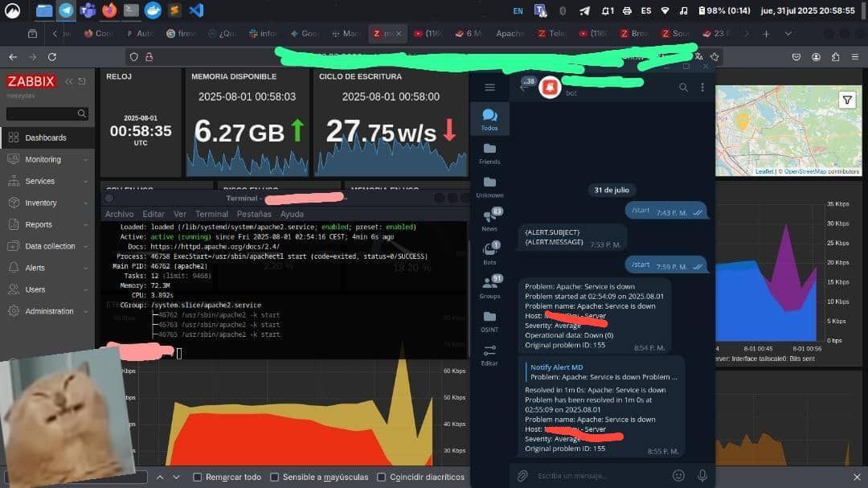Screen dimensions: 868x488
Task: Click Editar folders in Telegram sidebar
Action: 489,355
